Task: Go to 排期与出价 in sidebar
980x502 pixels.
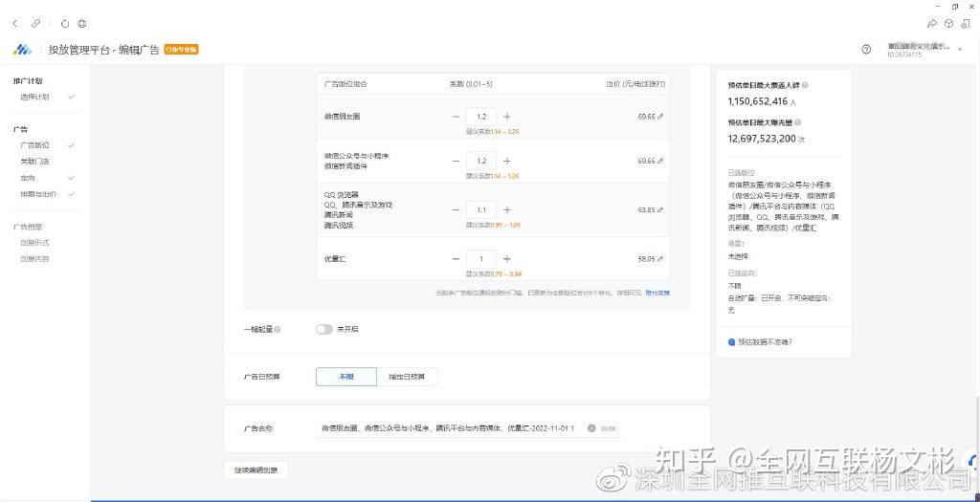Action: click(38, 194)
